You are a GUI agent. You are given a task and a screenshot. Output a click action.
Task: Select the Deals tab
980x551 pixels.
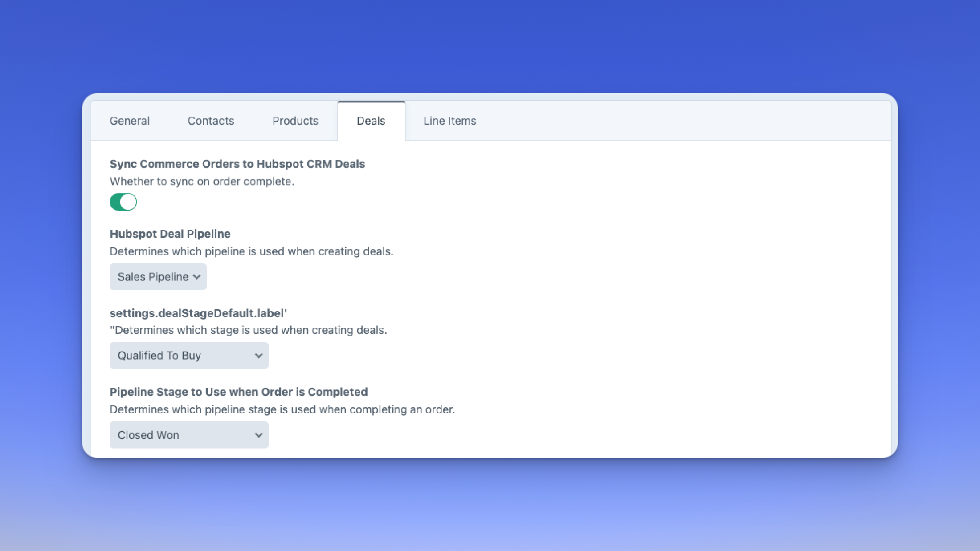tap(371, 121)
